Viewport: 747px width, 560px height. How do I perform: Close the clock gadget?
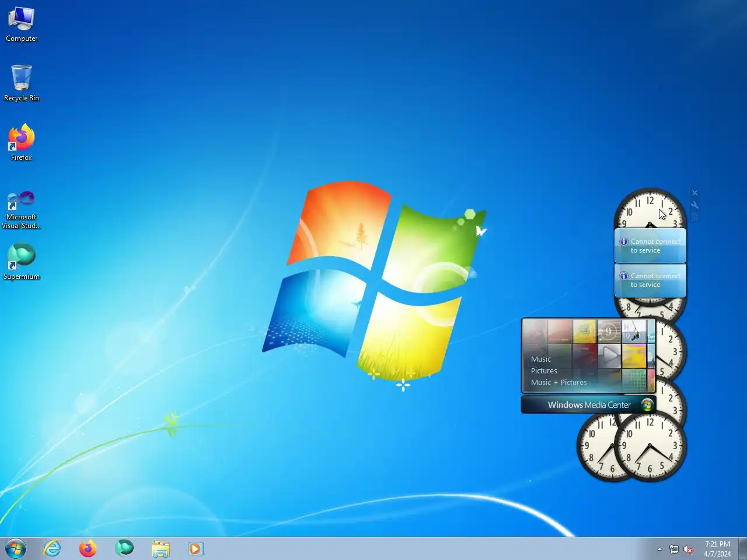pyautogui.click(x=694, y=193)
